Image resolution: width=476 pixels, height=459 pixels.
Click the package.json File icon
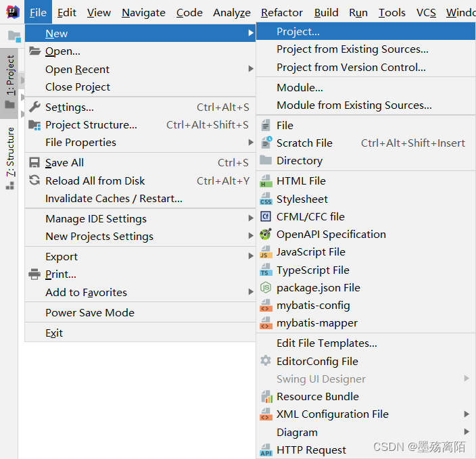point(266,288)
